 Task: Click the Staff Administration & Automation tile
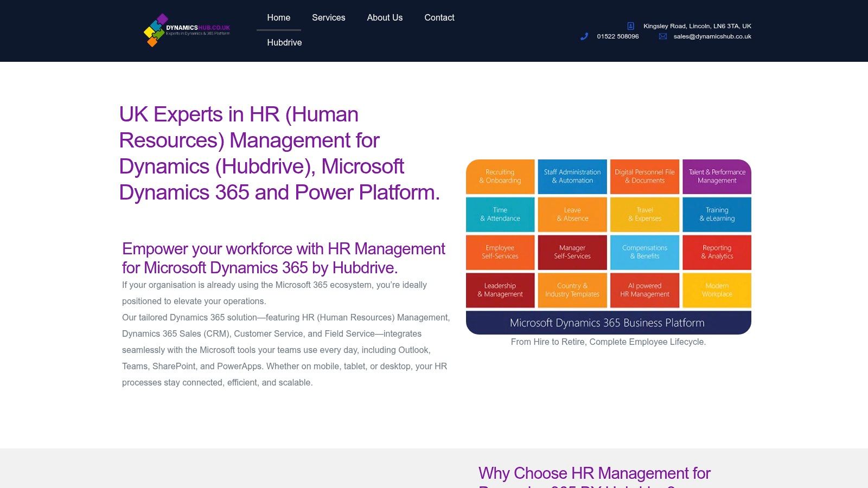572,176
